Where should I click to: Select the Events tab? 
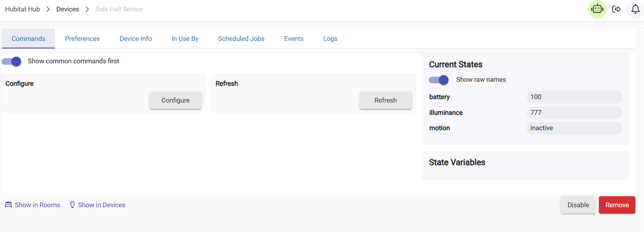[294, 39]
